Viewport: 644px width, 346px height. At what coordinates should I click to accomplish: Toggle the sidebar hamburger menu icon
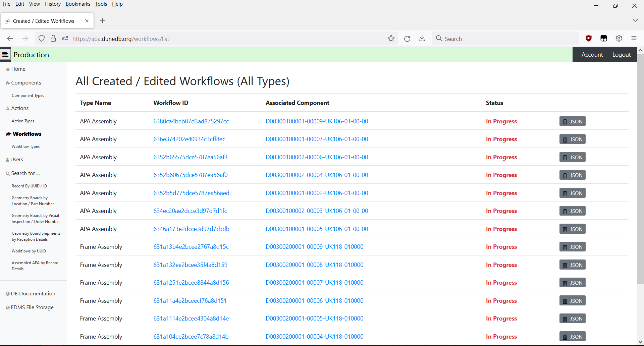click(x=5, y=54)
